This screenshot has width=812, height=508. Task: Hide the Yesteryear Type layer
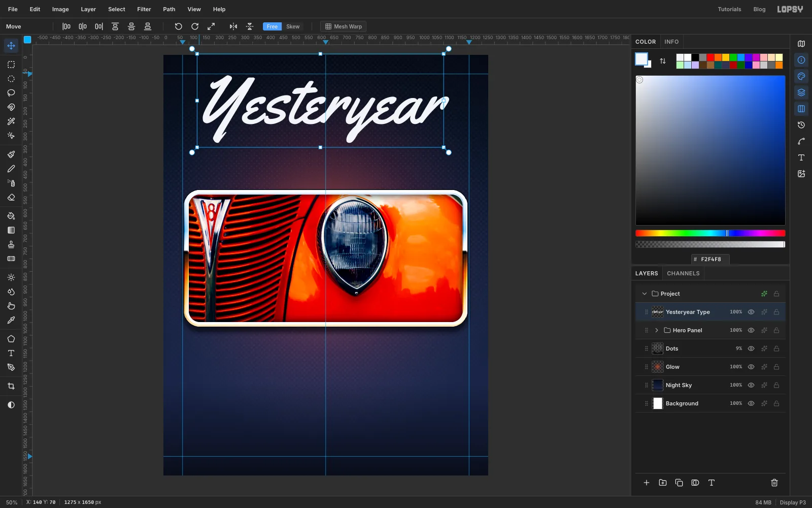click(751, 312)
